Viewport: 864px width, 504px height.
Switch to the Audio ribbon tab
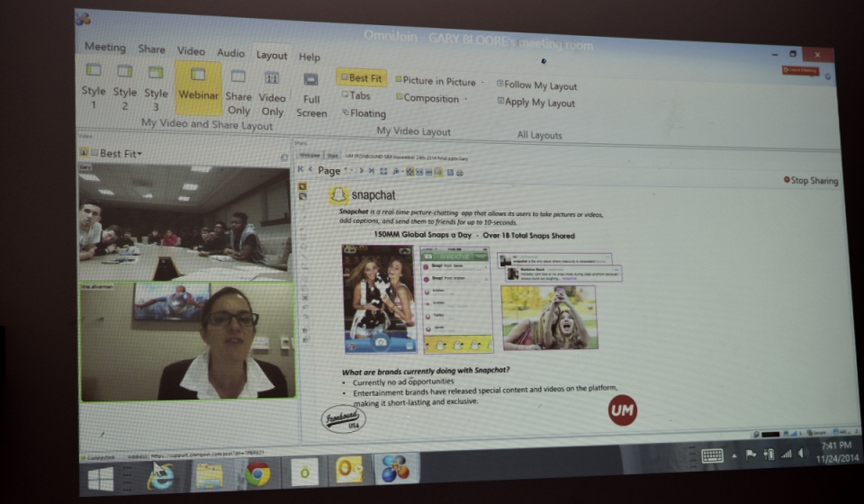[230, 53]
